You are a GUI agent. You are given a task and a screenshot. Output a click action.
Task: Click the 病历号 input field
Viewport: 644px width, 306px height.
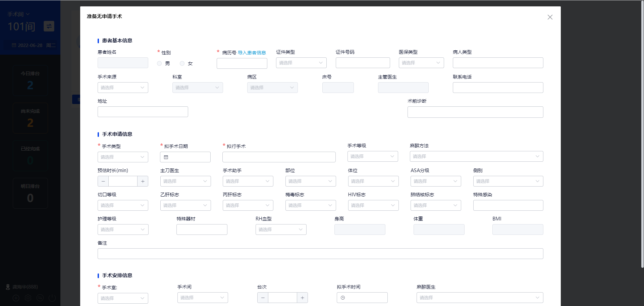242,63
